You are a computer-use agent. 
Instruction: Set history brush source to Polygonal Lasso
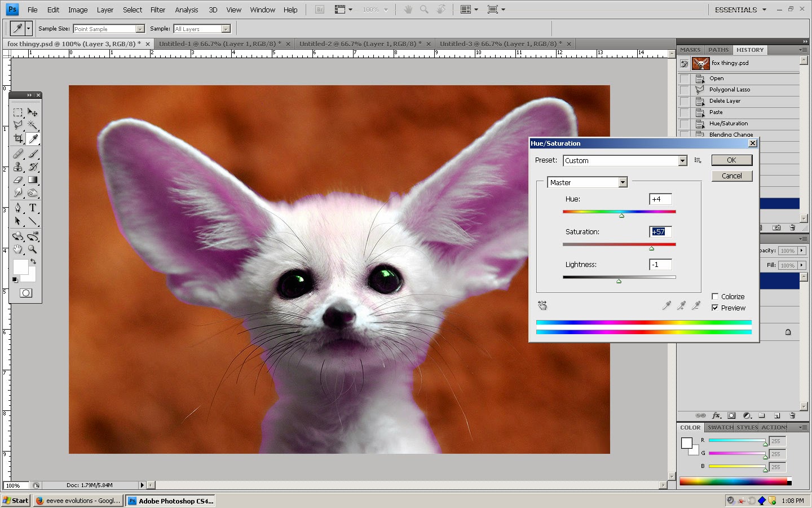[684, 90]
